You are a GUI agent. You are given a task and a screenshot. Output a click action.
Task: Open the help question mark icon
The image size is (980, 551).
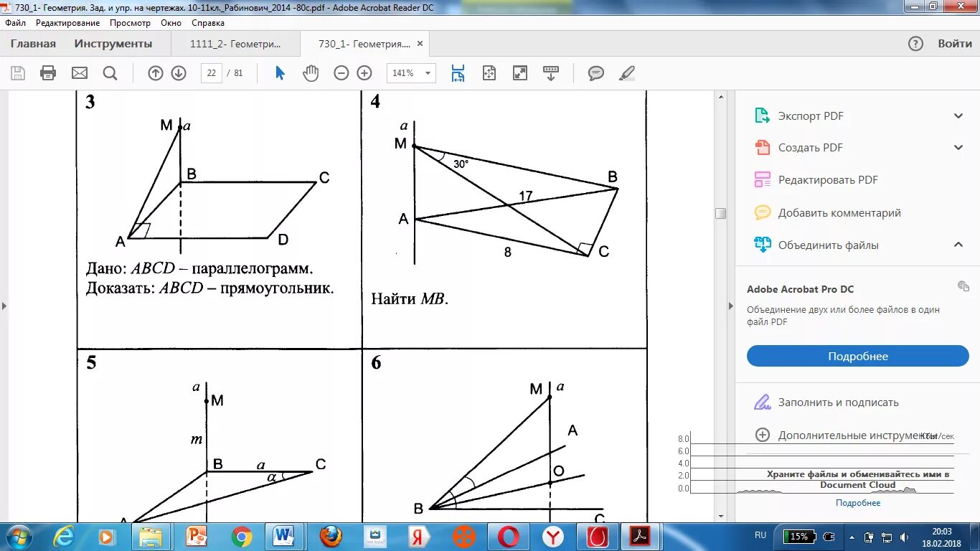(915, 44)
